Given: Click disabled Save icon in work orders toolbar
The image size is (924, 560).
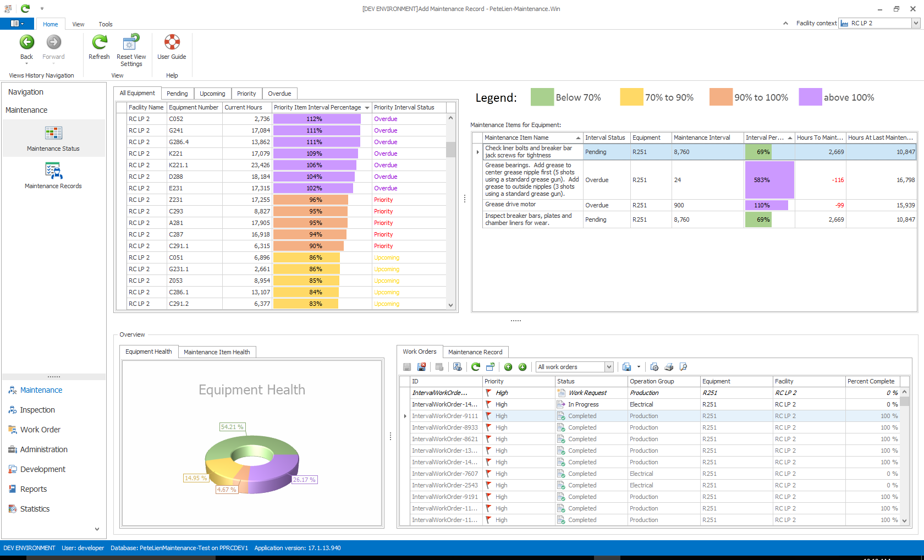Looking at the screenshot, I should (x=407, y=367).
